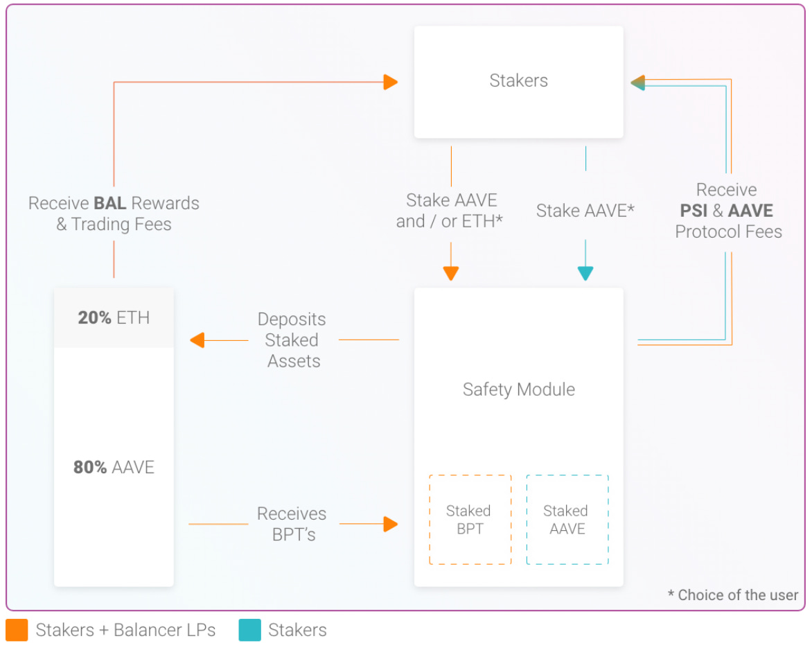Screen dimensions: 812x650
Task: Click the Stakers box at top
Action: point(518,82)
